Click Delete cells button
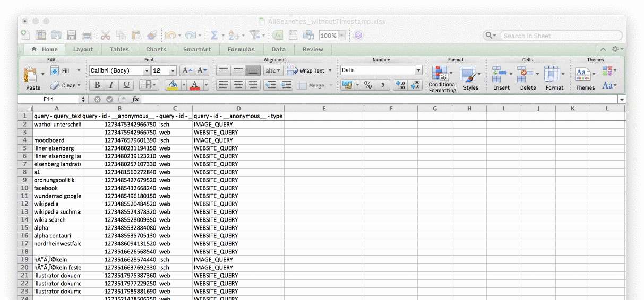 pyautogui.click(x=528, y=78)
